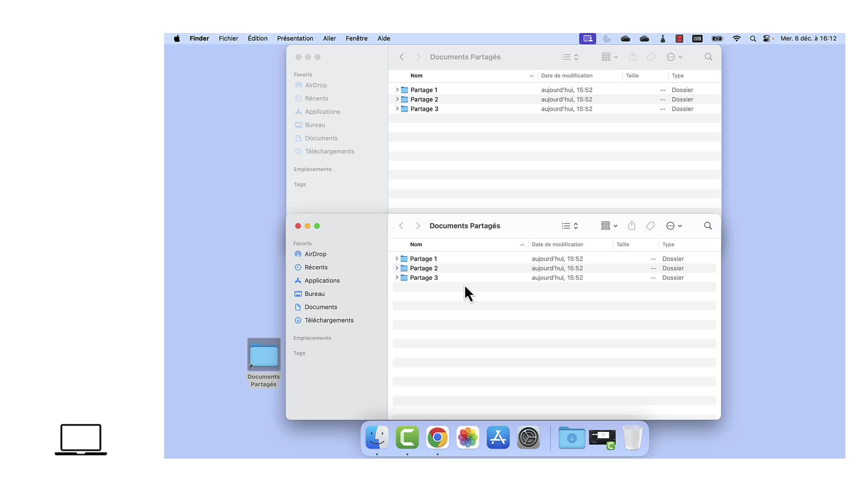Open the action menu (ellipsis) in front window
The height and width of the screenshot is (488, 868).
(674, 226)
